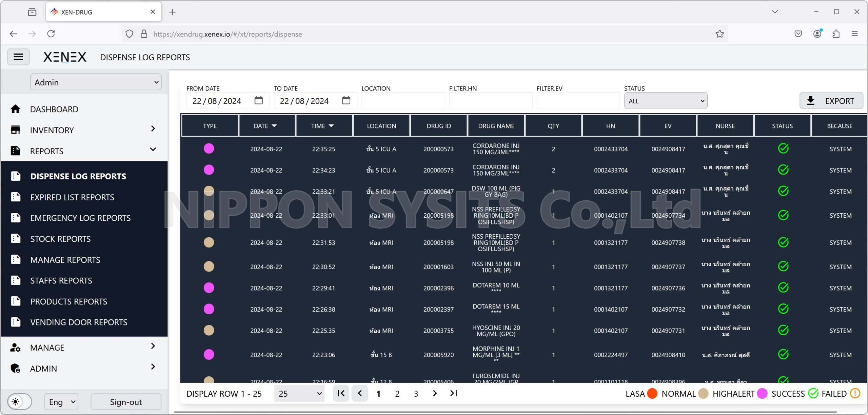Click the STAFFS REPORTS document icon

point(15,280)
